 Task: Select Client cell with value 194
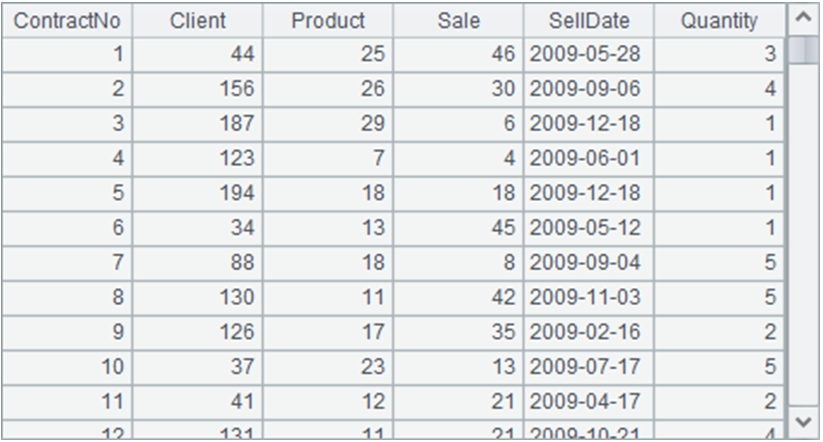[198, 193]
